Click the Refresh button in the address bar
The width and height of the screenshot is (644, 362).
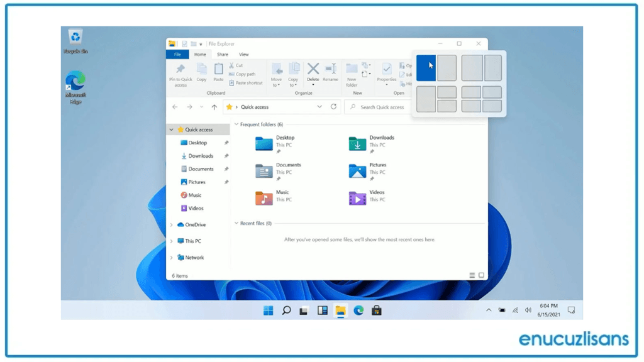[333, 107]
